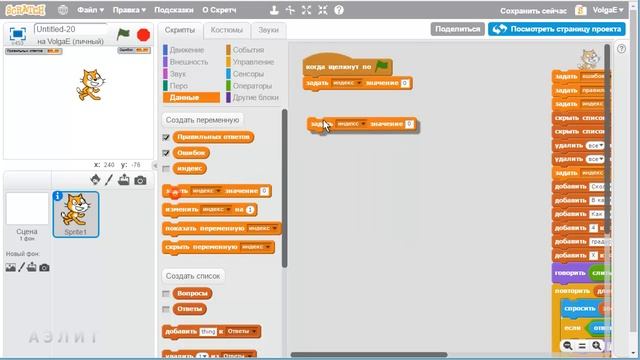The width and height of the screenshot is (640, 360).
Task: Click Создать список button
Action: pyautogui.click(x=193, y=276)
